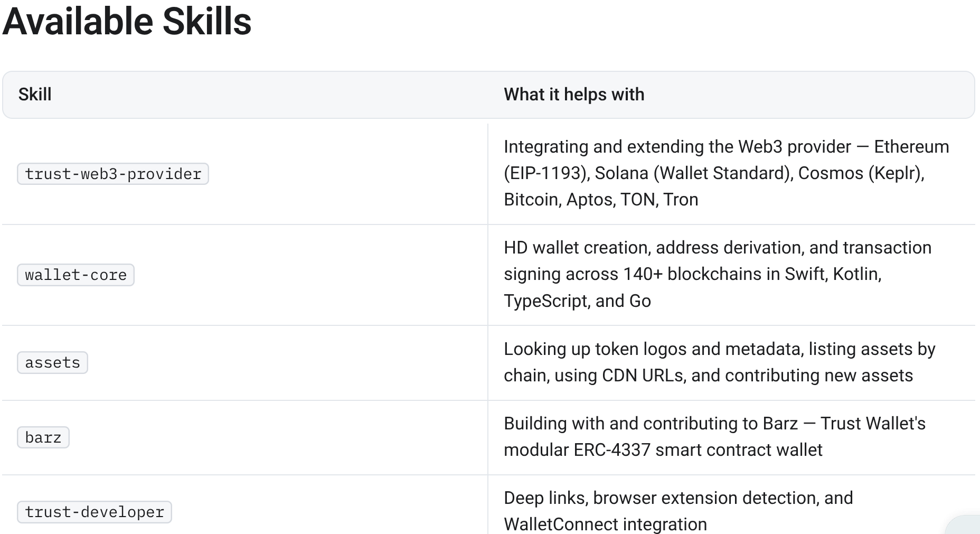Click the EIP-1193 text in the first row
Screen dimensions: 980x534
(x=546, y=173)
